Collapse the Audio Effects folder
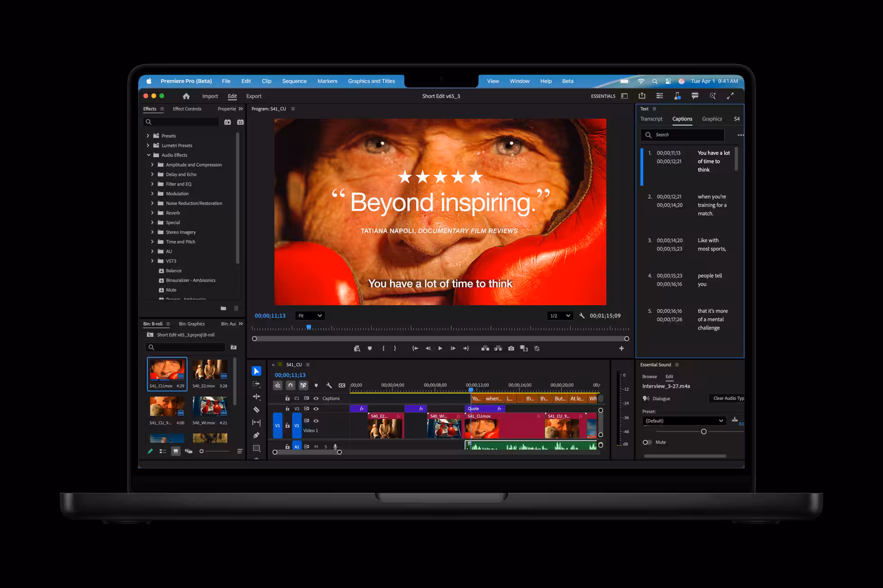This screenshot has width=883, height=588. pyautogui.click(x=148, y=155)
